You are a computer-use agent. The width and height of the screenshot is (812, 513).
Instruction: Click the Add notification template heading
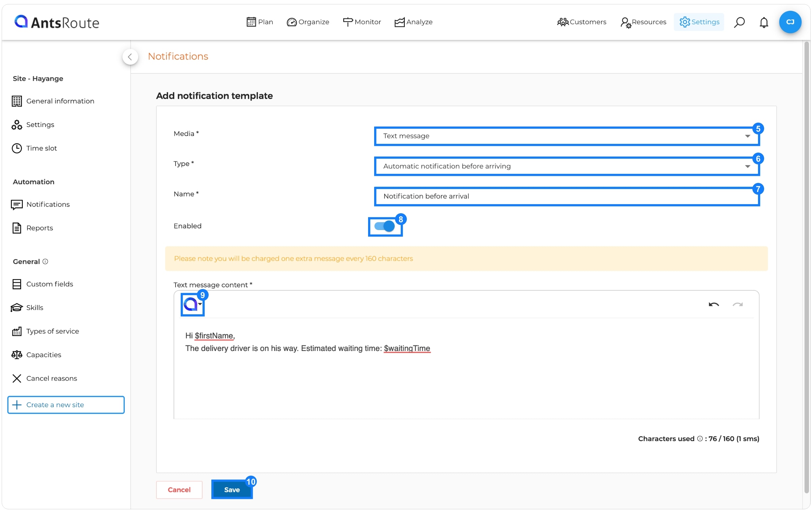point(214,96)
